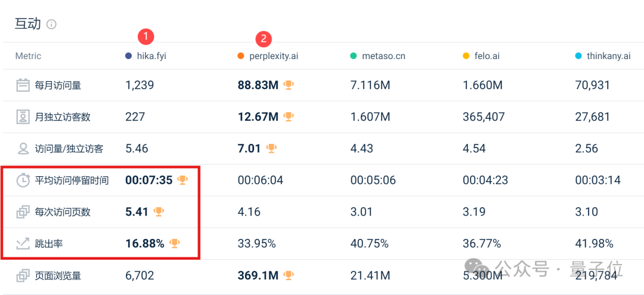Select the 每月访问量 row label
Image resolution: width=644 pixels, height=295 pixels.
[58, 85]
